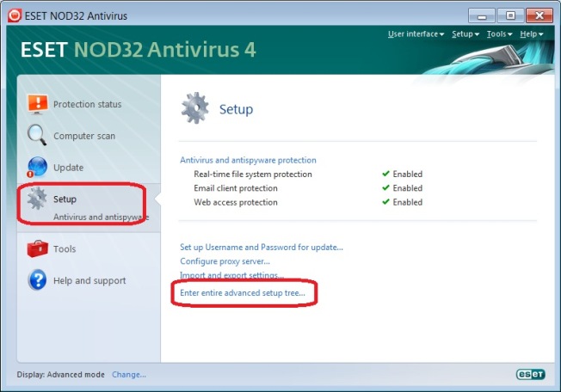This screenshot has width=561, height=392.
Task: Open Enter entire advanced setup tree link
Action: (243, 293)
